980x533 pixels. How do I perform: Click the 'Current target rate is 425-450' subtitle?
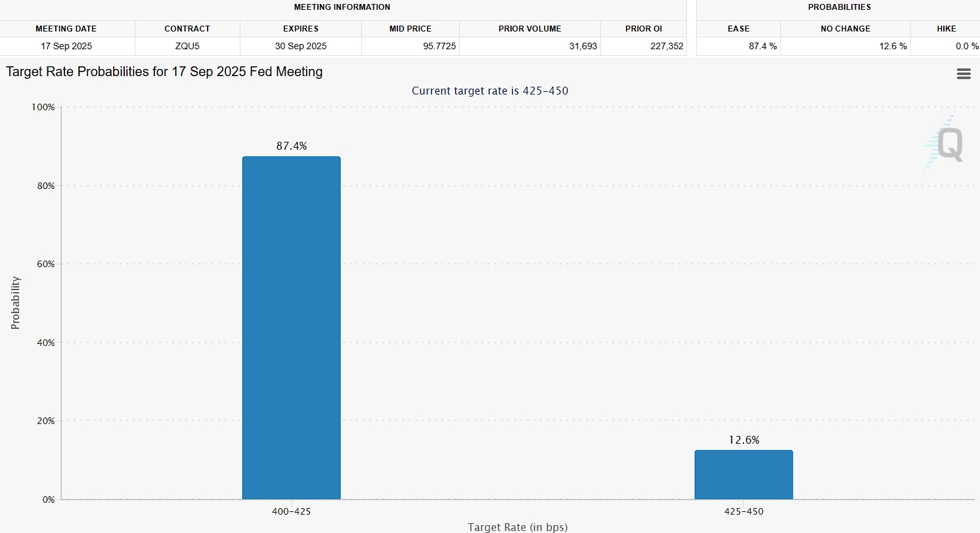pos(490,91)
